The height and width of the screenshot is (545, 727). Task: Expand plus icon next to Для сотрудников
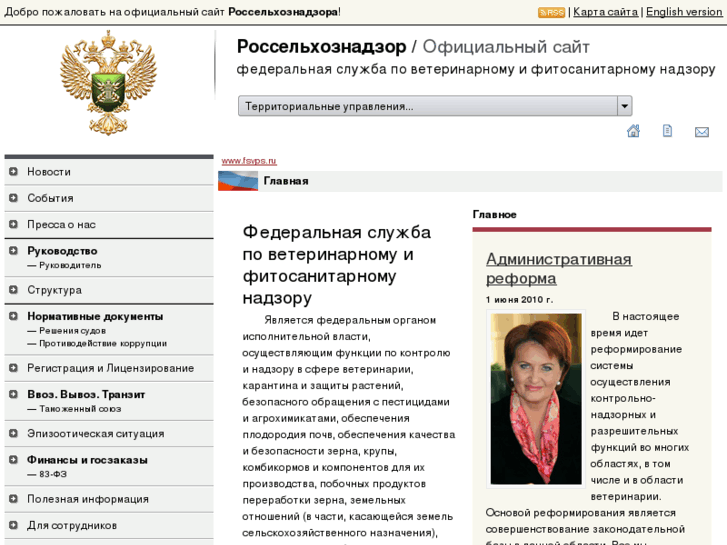pyautogui.click(x=13, y=525)
